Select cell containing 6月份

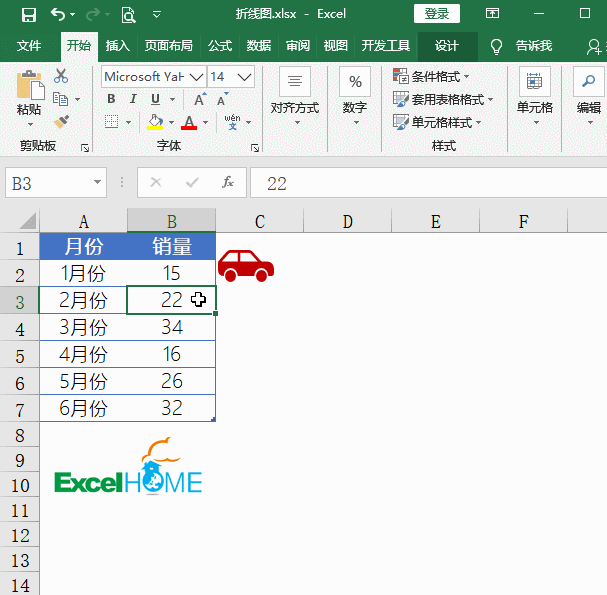tap(83, 408)
